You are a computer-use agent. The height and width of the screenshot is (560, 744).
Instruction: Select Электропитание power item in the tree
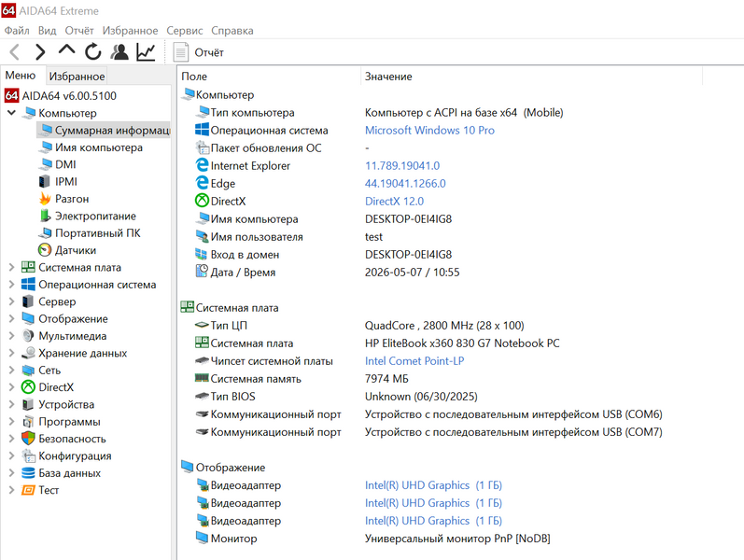[x=95, y=216]
